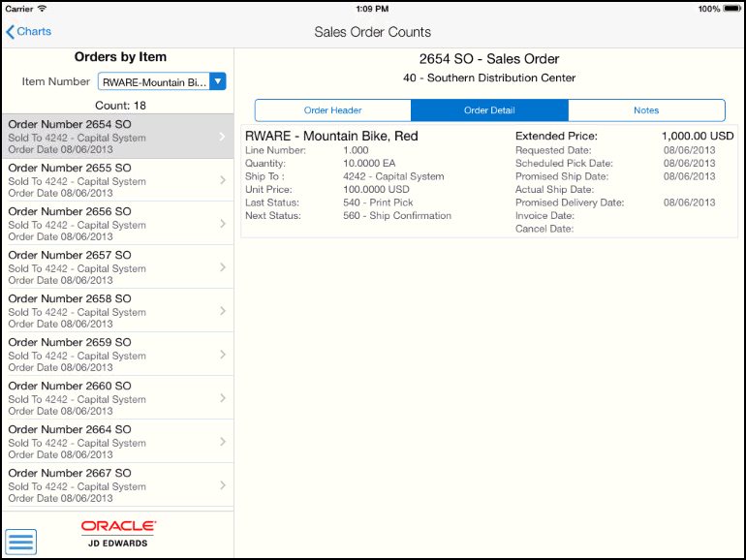Open Order Number 2660 SO
Viewport: 746px width, 560px height.
[117, 398]
